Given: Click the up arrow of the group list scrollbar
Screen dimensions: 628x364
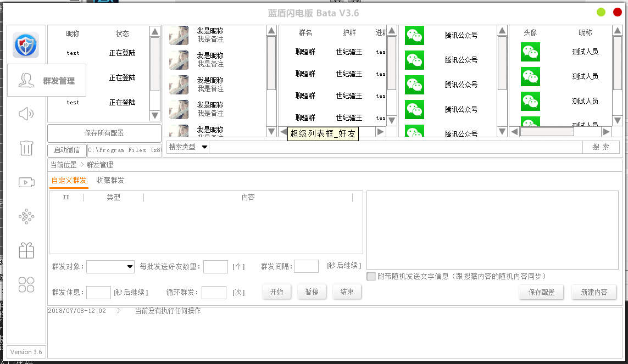Looking at the screenshot, I should (392, 30).
